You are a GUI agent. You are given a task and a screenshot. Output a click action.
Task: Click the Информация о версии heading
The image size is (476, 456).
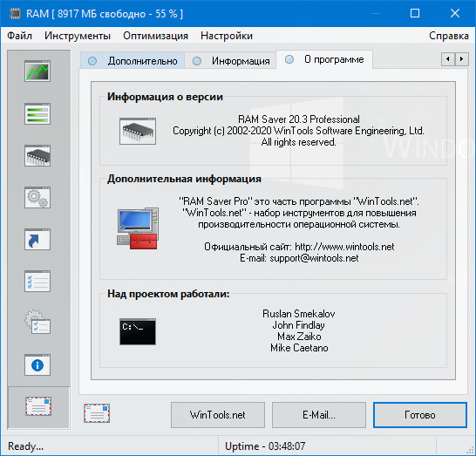tap(165, 97)
